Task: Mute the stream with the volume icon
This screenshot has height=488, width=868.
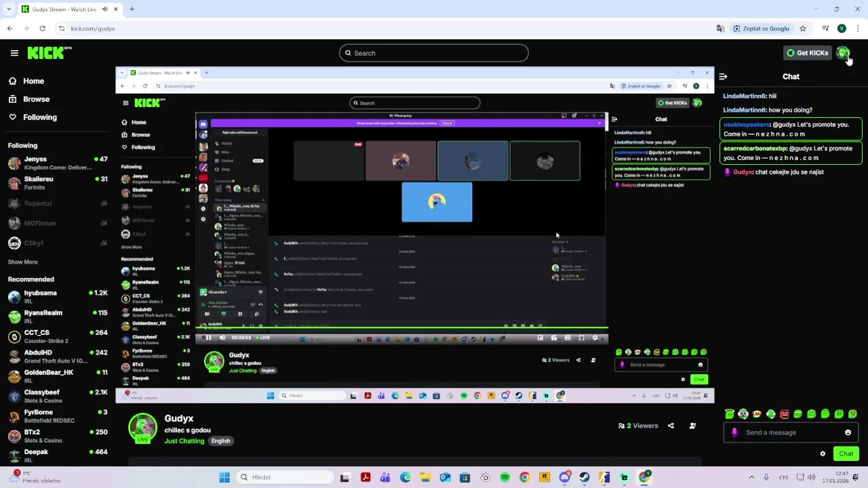Action: [x=222, y=338]
